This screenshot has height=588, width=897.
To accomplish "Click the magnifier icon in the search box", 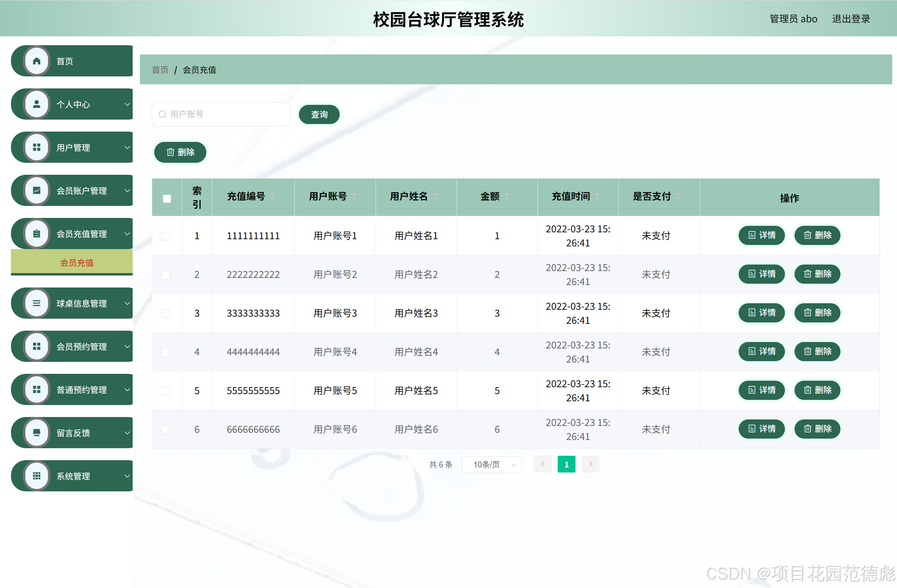I will (162, 114).
